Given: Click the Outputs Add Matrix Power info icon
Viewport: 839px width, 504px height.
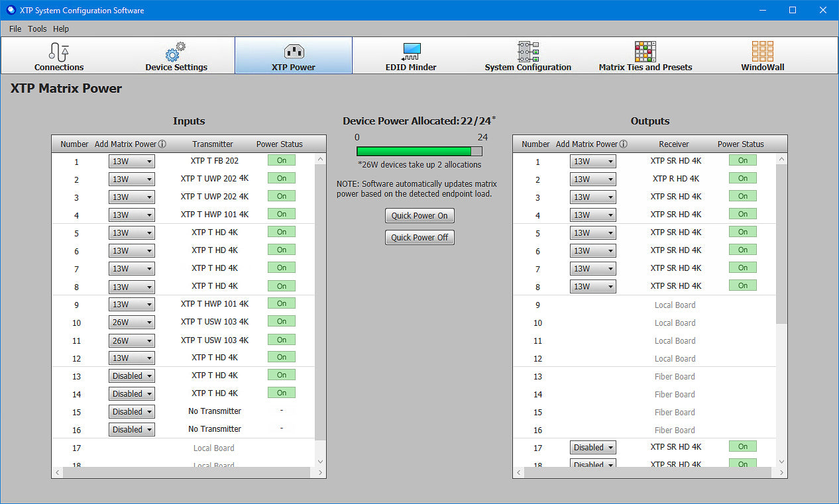Looking at the screenshot, I should point(624,144).
